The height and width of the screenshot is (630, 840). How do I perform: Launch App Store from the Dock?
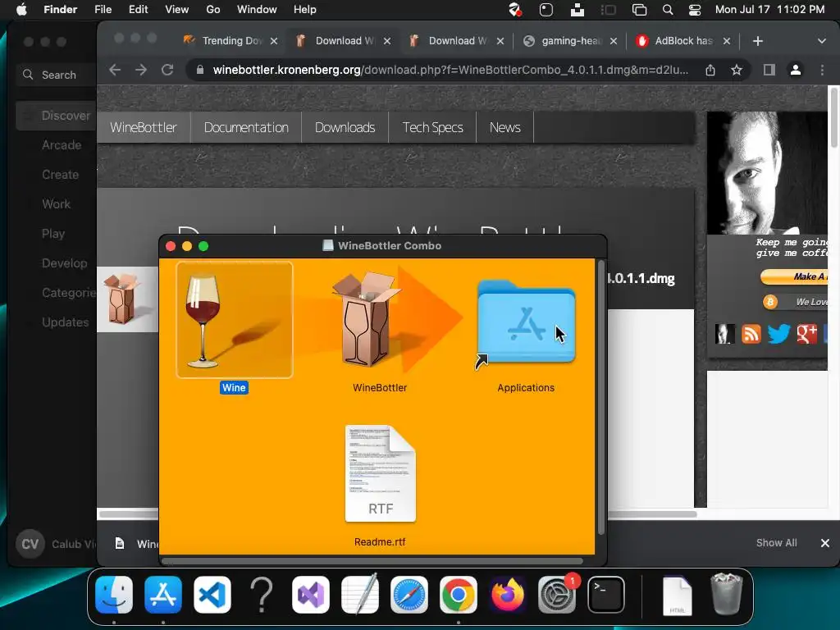163,595
